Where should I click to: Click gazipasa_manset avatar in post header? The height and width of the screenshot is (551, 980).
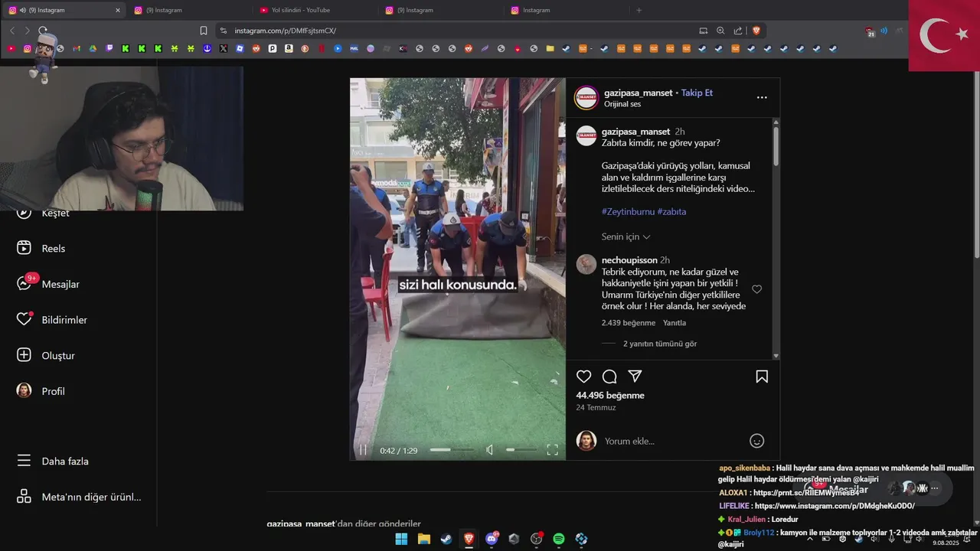[x=586, y=97]
